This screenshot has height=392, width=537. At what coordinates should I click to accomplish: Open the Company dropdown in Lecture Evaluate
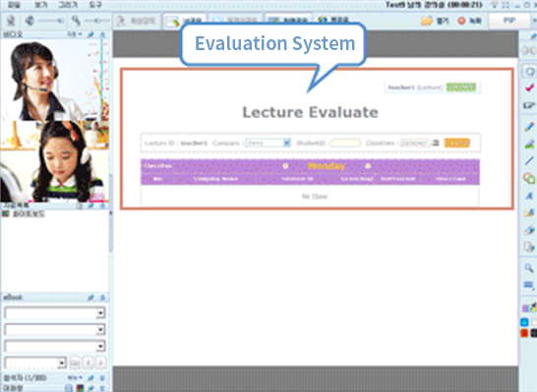click(268, 142)
